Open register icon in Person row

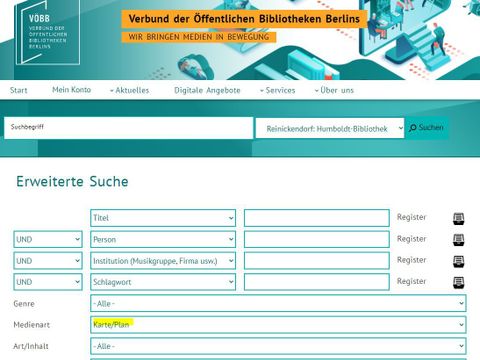459,240
